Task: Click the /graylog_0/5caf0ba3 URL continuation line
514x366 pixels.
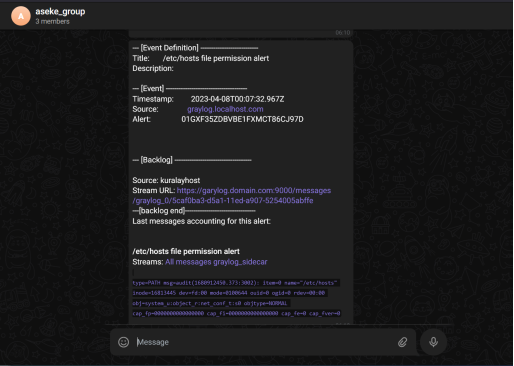Action: coord(223,200)
